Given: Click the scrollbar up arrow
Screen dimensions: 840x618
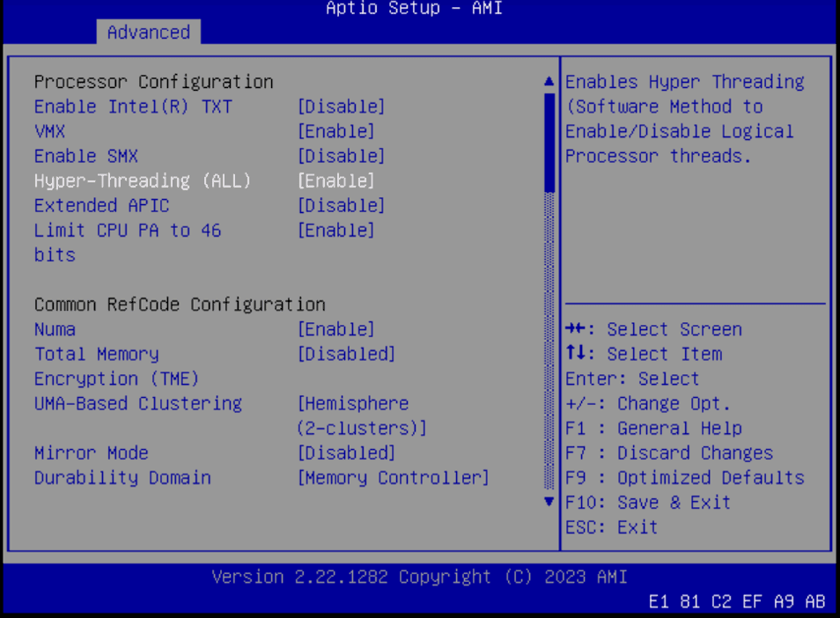Looking at the screenshot, I should click(549, 79).
